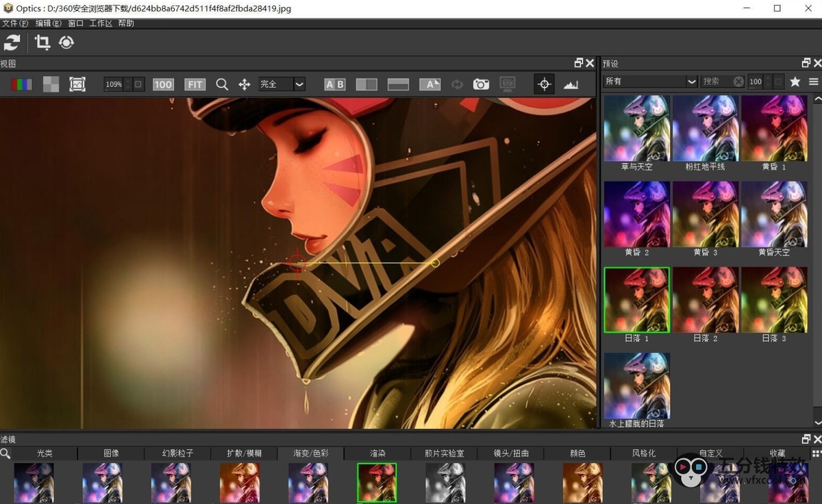Switch to the 风格化 filter tab
The height and width of the screenshot is (504, 822).
coord(644,453)
